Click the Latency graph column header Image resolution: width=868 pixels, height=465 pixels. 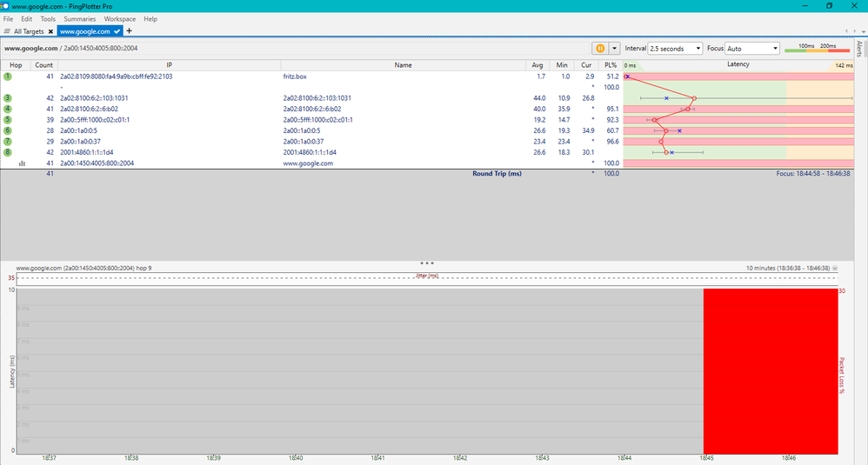(738, 64)
